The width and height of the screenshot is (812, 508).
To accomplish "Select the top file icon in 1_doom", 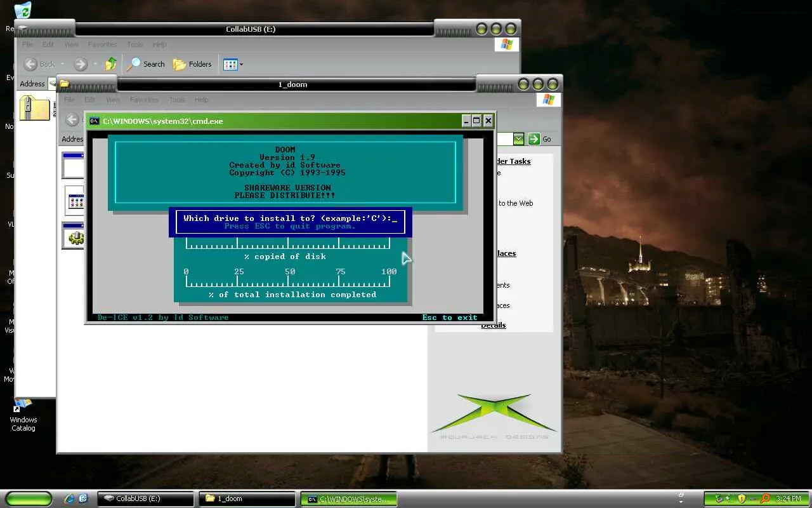I will [x=73, y=165].
